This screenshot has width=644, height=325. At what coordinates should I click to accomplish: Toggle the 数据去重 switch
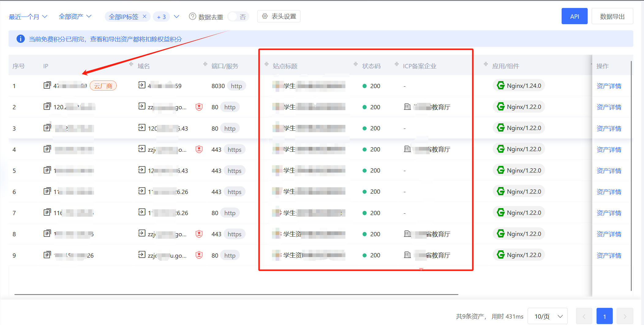click(x=238, y=17)
